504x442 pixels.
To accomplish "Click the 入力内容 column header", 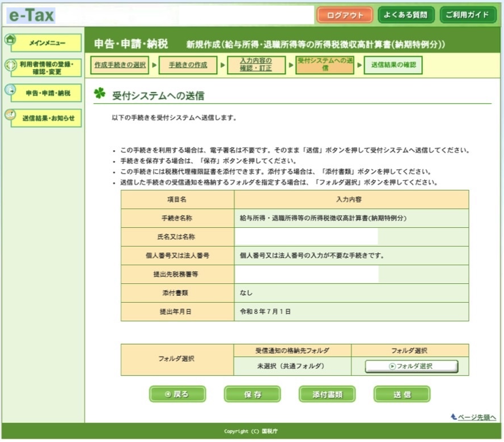I will [351, 199].
